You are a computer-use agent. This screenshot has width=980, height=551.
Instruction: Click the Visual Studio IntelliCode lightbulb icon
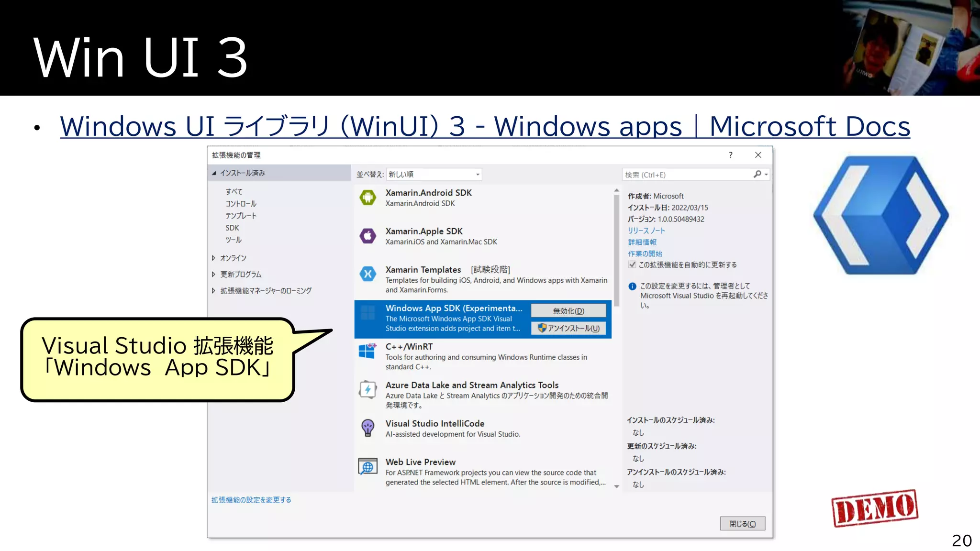pos(367,428)
